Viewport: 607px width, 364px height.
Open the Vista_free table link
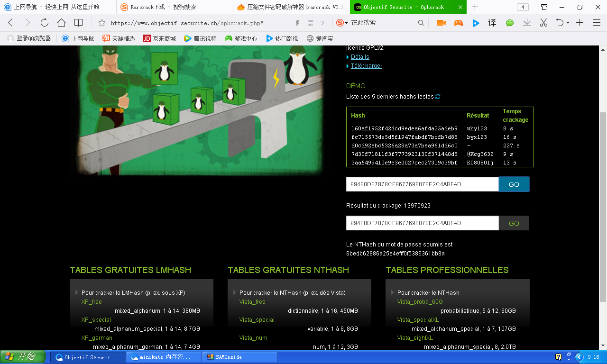click(252, 302)
